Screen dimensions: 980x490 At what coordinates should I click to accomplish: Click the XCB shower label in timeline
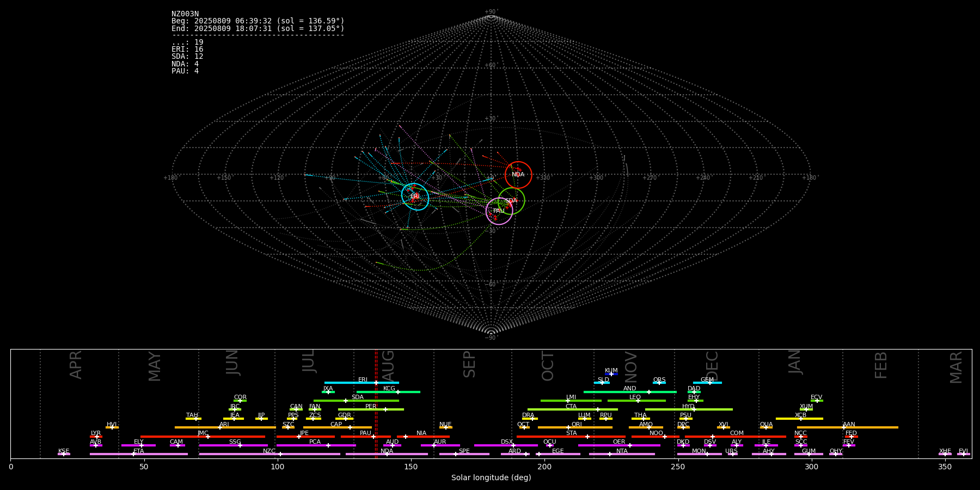click(801, 415)
